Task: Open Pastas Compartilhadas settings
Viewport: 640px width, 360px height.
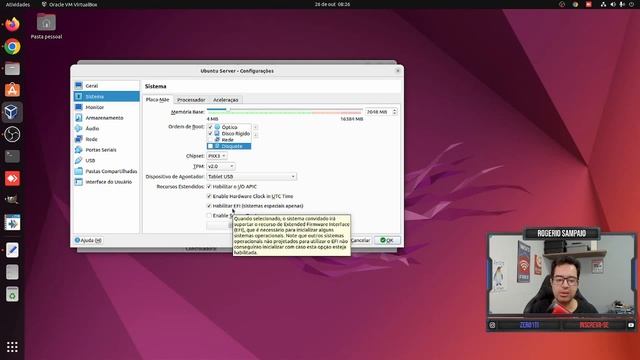Action: click(106, 171)
